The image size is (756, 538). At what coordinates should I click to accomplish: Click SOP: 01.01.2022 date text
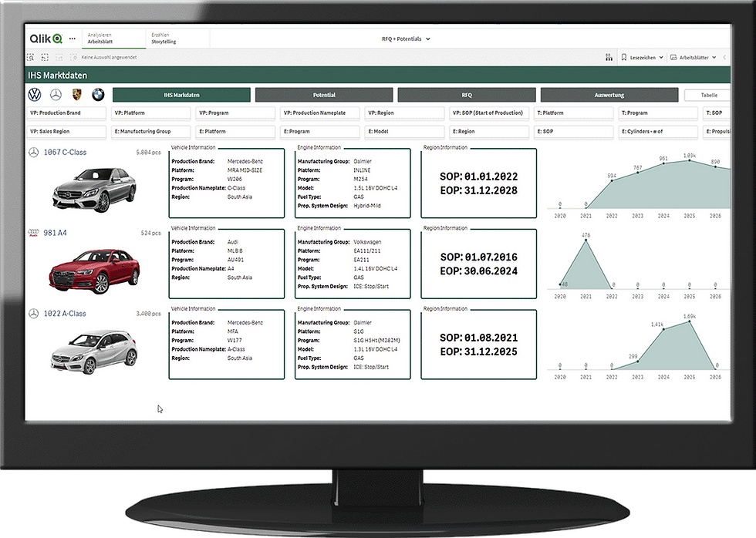[x=479, y=177]
